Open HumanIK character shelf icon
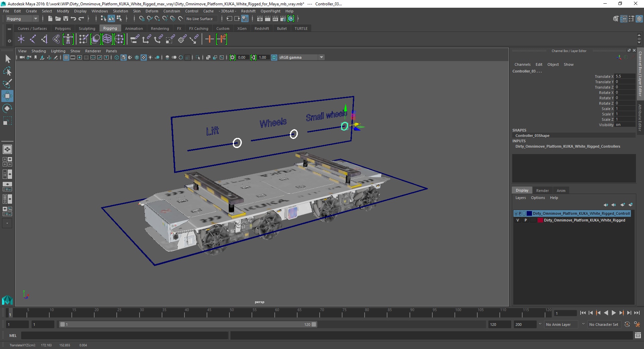The height and width of the screenshot is (349, 644). pos(68,39)
